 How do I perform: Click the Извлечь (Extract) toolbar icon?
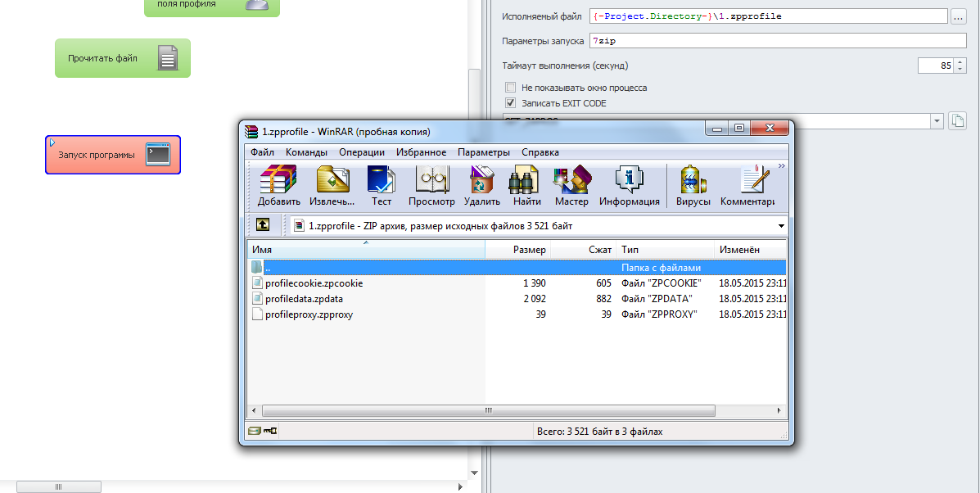coord(332,186)
